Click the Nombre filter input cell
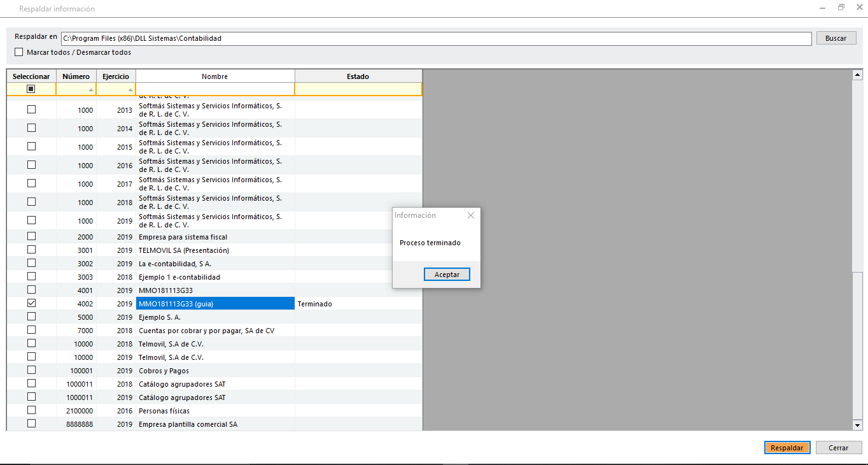 (214, 89)
